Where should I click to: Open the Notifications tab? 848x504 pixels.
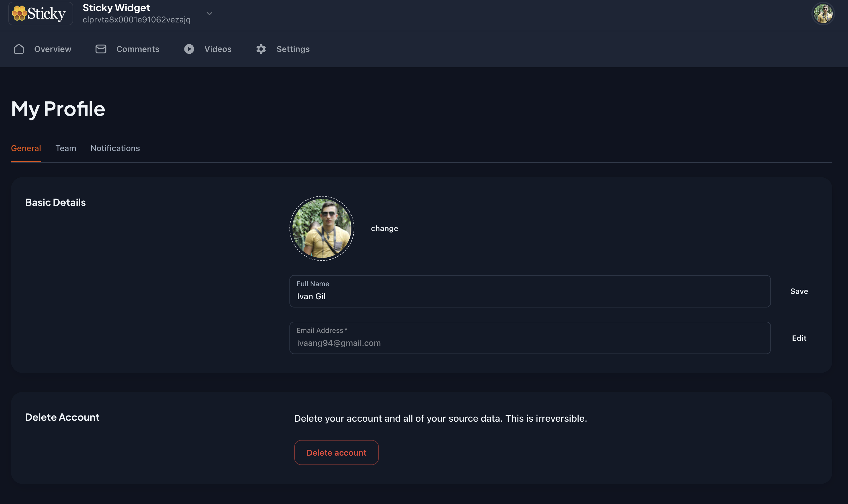tap(115, 148)
